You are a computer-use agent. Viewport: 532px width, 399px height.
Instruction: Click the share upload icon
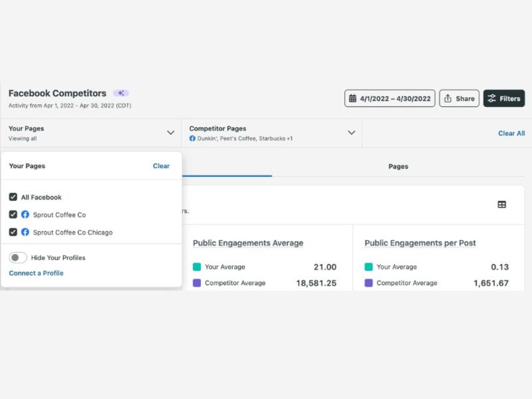point(448,98)
